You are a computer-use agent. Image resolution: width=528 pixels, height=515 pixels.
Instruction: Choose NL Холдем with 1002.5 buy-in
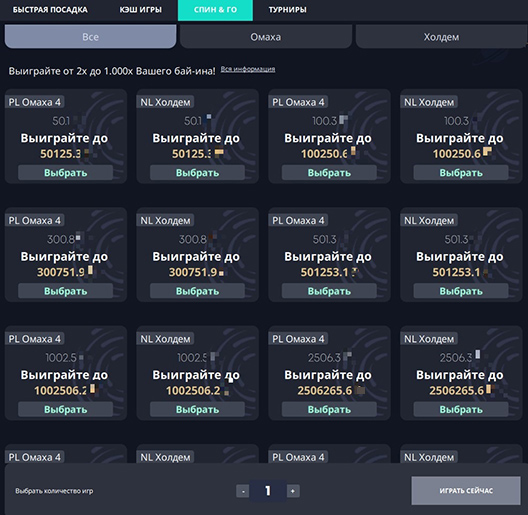(x=197, y=410)
